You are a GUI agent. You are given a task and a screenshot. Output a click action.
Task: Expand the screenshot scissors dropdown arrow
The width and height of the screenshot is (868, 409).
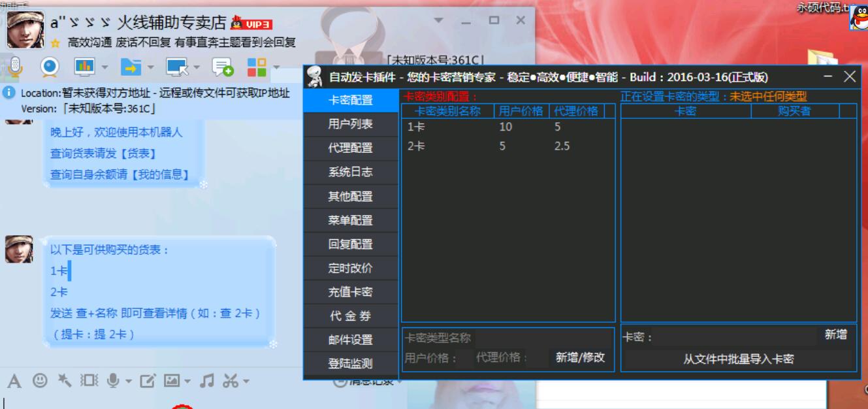(x=246, y=381)
